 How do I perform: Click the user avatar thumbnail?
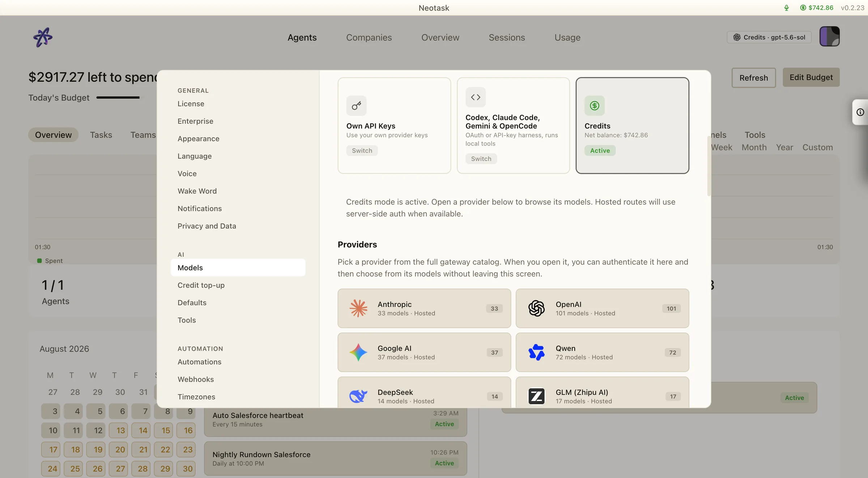829,37
